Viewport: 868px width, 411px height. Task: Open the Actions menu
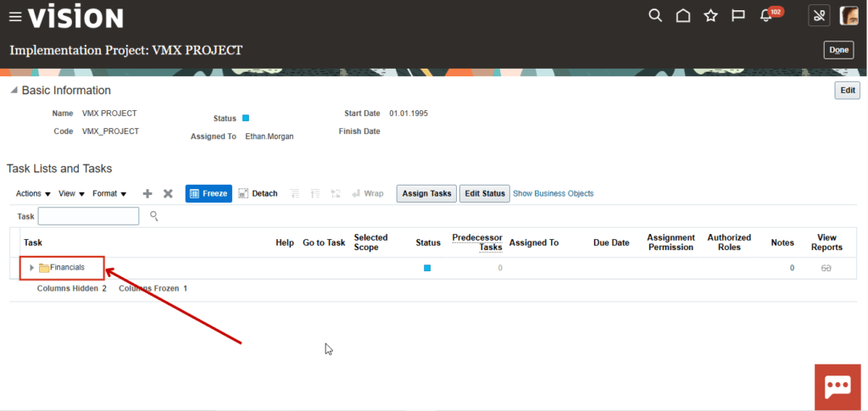pyautogui.click(x=33, y=193)
